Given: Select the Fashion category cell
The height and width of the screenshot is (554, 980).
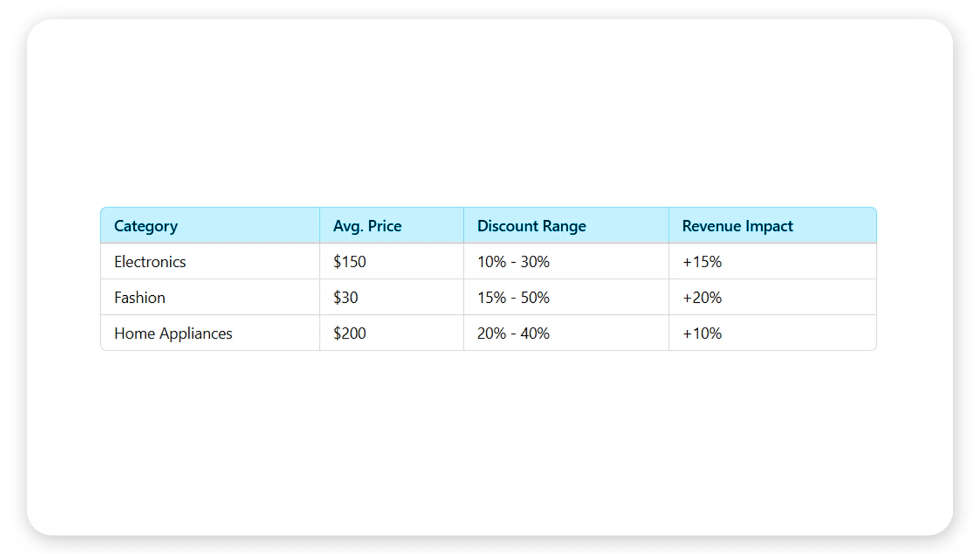Looking at the screenshot, I should click(x=210, y=297).
